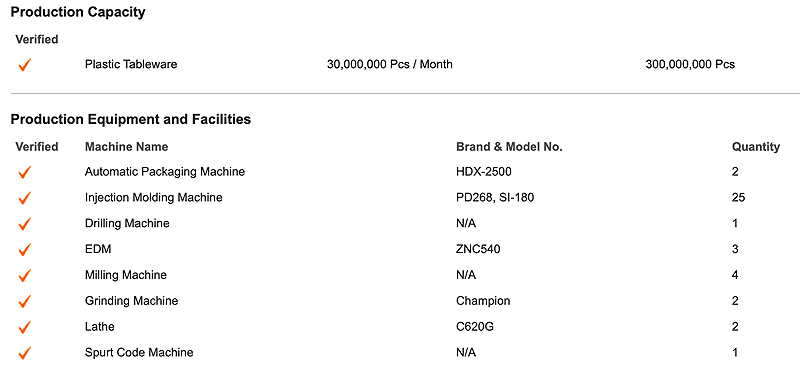Click the HDX-2500 model text
This screenshot has width=800, height=379.
(484, 172)
